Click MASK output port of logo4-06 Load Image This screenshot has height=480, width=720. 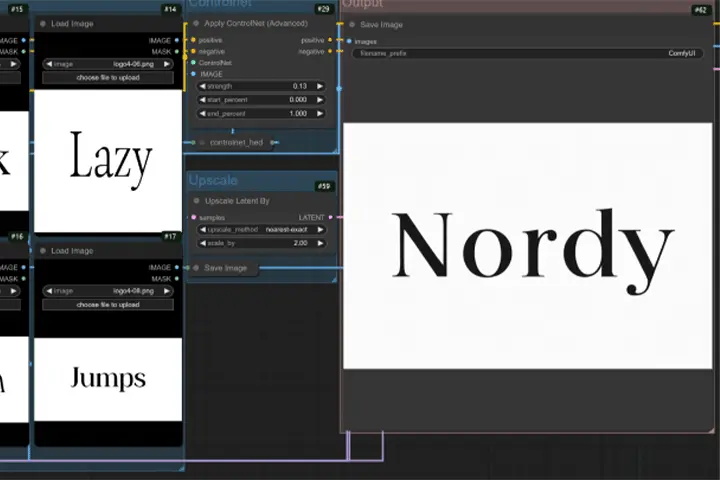coord(177,51)
